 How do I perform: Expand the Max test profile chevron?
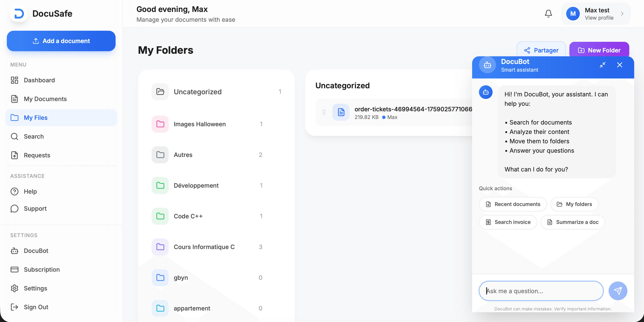point(622,14)
